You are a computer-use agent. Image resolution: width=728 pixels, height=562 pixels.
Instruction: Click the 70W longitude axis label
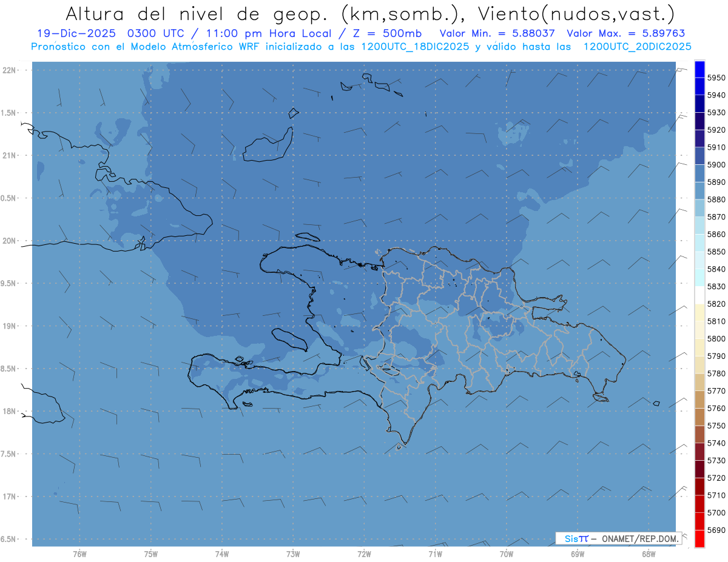click(507, 554)
